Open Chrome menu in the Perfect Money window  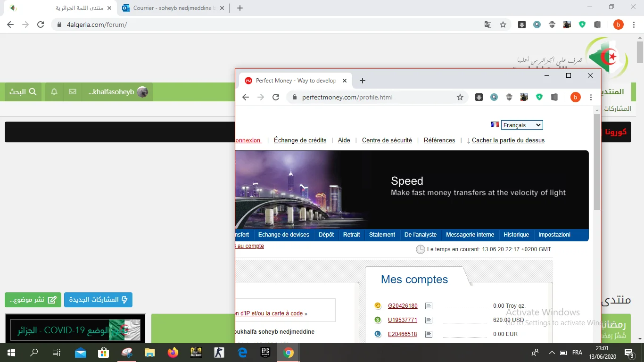pos(591,97)
